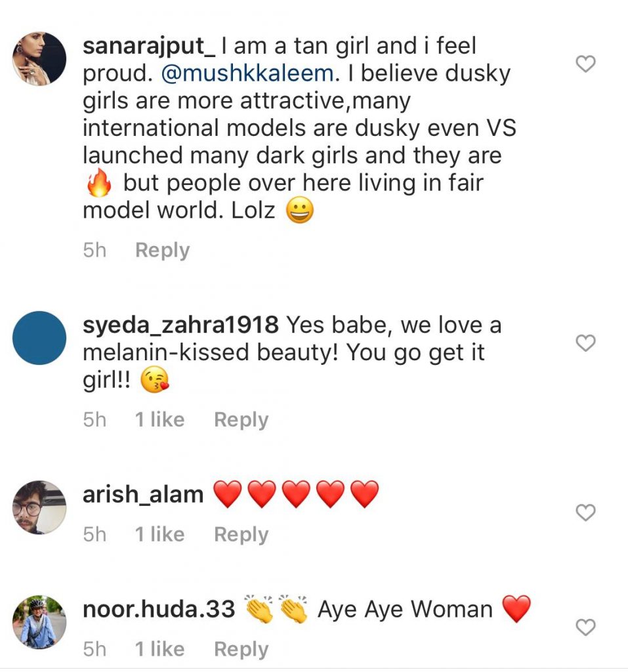The width and height of the screenshot is (628, 672).
Task: Open syeda_zahra1918 username link
Action: [x=180, y=325]
